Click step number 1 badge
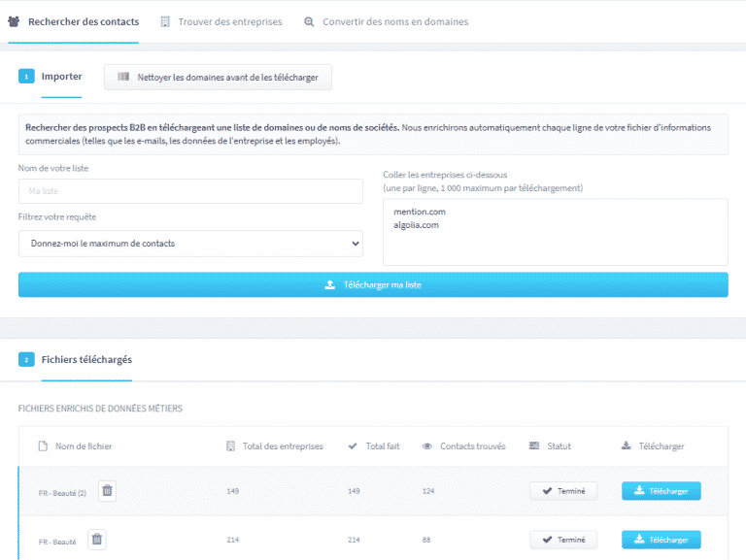746x560 pixels. 26,76
